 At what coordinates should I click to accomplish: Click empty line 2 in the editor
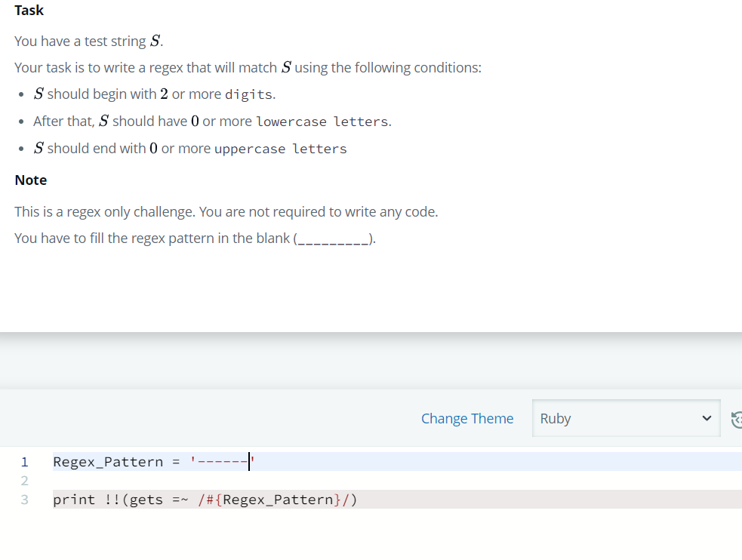tap(151, 480)
